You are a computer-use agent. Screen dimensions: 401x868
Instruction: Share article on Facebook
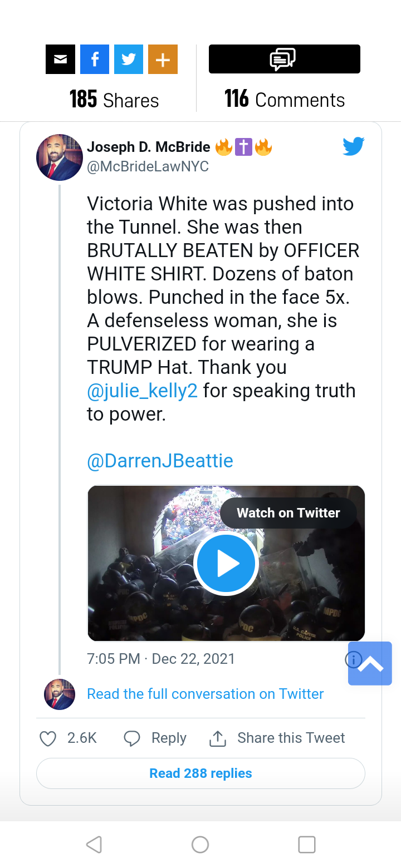pyautogui.click(x=95, y=59)
